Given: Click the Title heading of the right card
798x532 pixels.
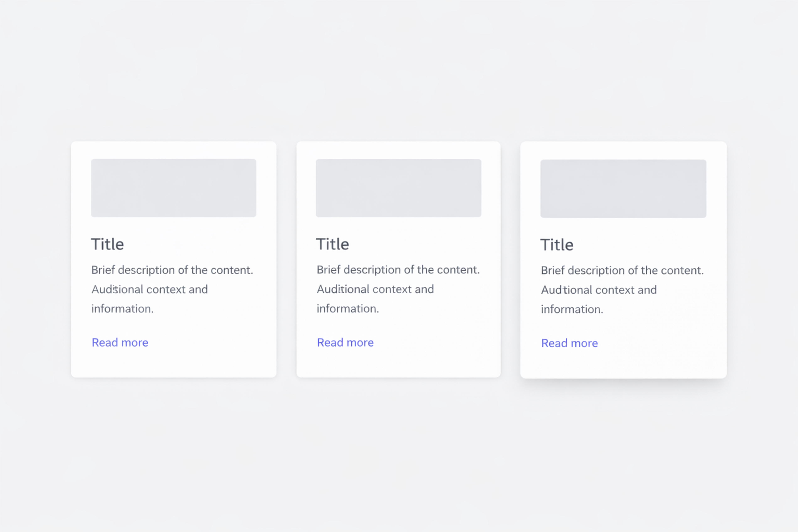Looking at the screenshot, I should [557, 245].
